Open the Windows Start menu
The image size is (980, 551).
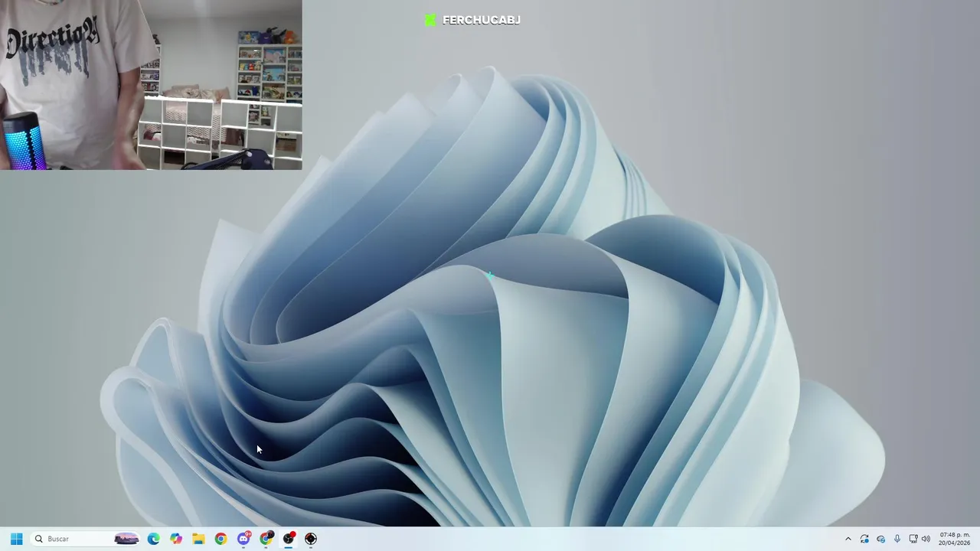coord(16,539)
